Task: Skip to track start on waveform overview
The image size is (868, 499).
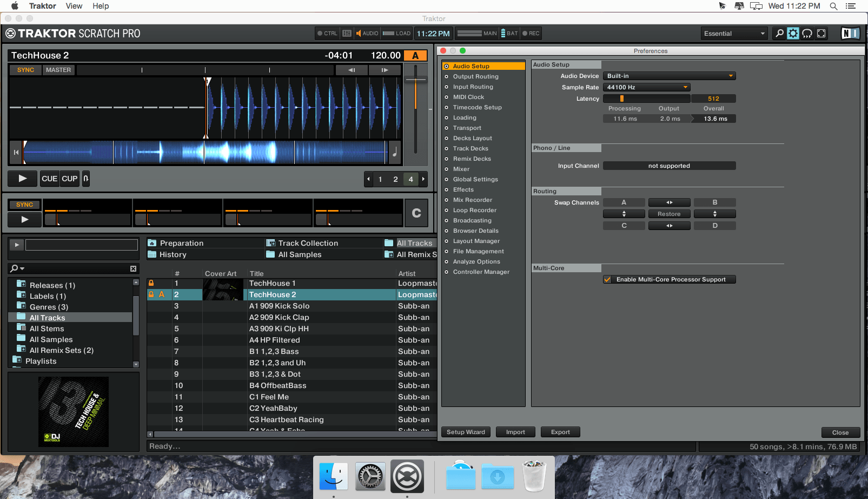Action: click(x=16, y=153)
